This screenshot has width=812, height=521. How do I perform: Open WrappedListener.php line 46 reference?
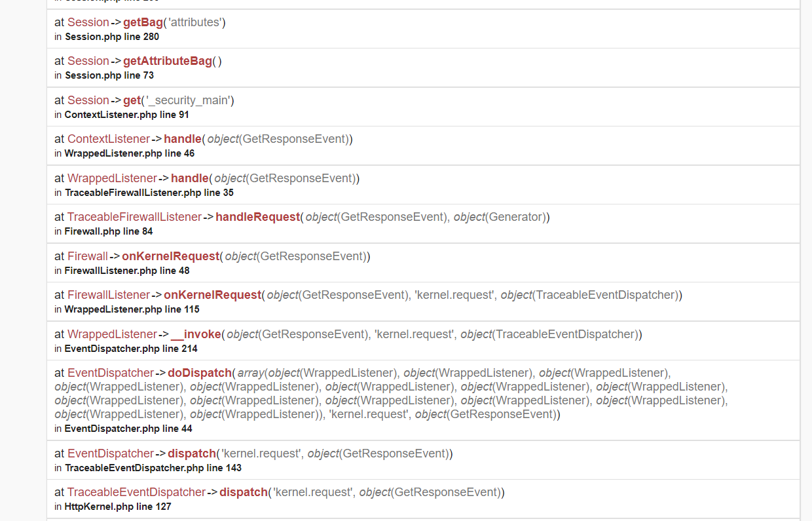point(130,153)
